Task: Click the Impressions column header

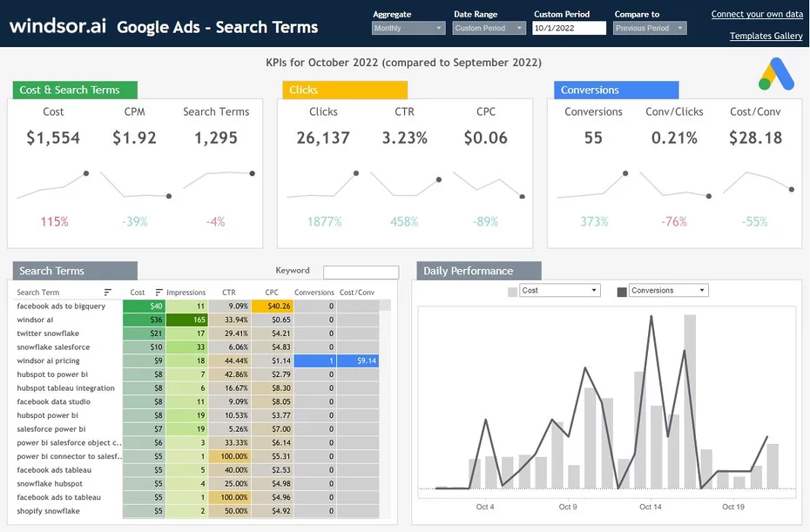Action: [186, 293]
